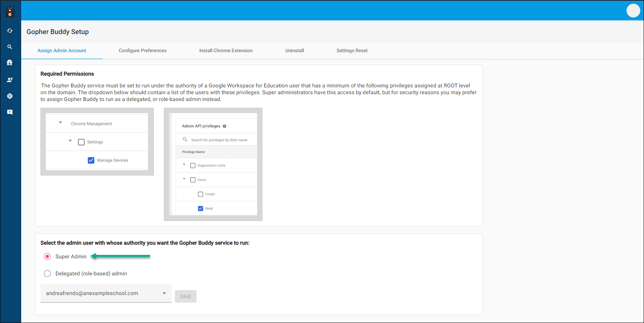Screen dimensions: 644x323
Task: Open the admin email dropdown
Action: (106, 293)
